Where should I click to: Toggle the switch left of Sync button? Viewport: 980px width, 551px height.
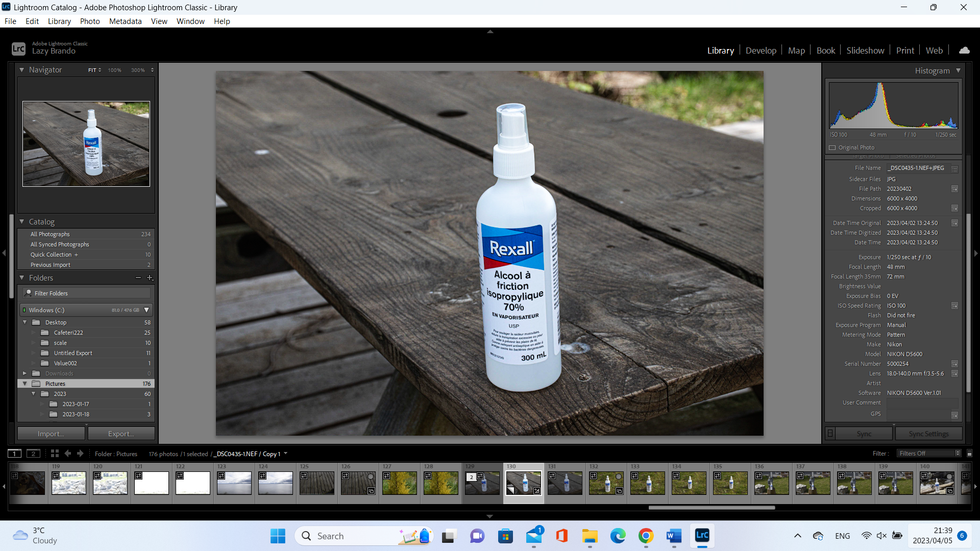click(x=830, y=434)
